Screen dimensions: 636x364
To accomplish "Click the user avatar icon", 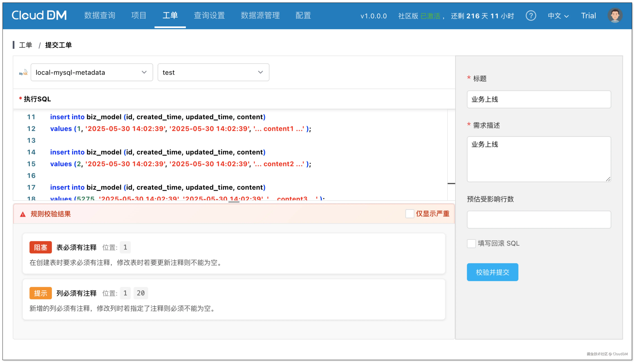I will coord(615,16).
